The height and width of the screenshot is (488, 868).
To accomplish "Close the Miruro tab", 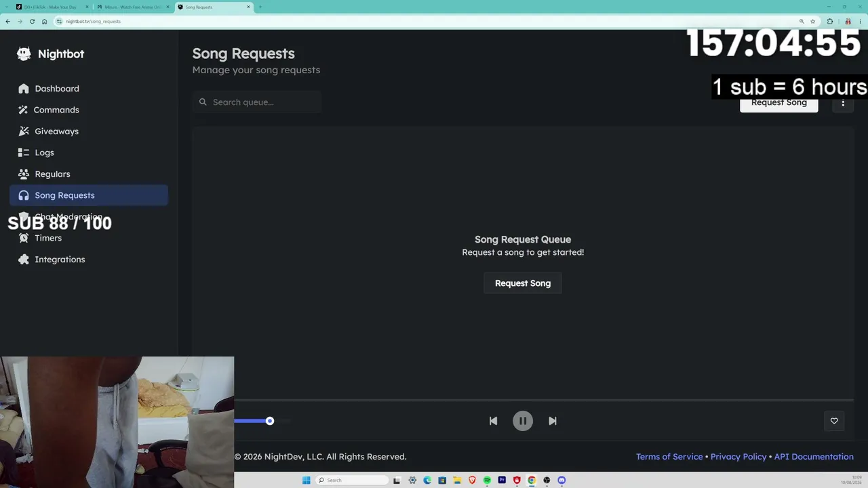I will [168, 7].
